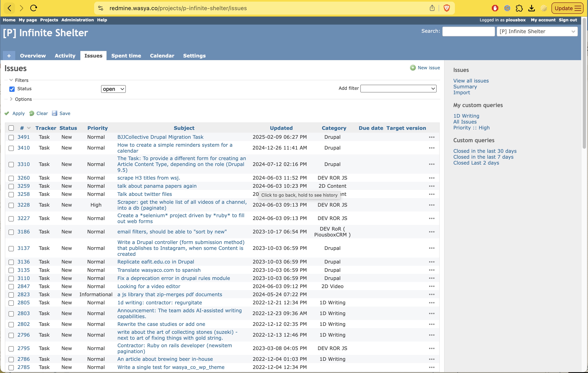Switch to the Spent time tab
The height and width of the screenshot is (373, 588).
(x=126, y=56)
